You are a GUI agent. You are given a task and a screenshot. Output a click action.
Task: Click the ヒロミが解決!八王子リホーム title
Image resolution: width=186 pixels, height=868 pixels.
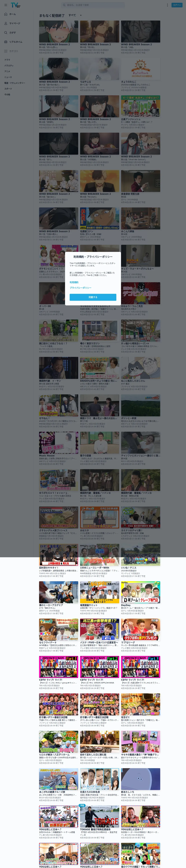click(x=54, y=755)
